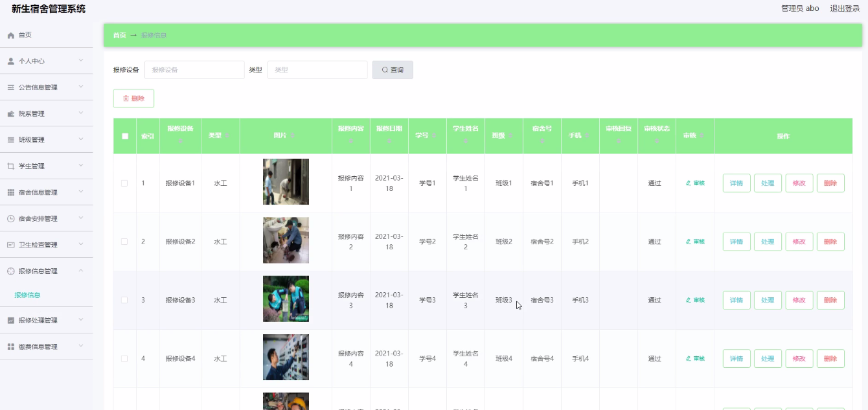Expand the 报修处理管理 menu chevron
Viewport: 868px width, 410px height.
[x=81, y=320]
